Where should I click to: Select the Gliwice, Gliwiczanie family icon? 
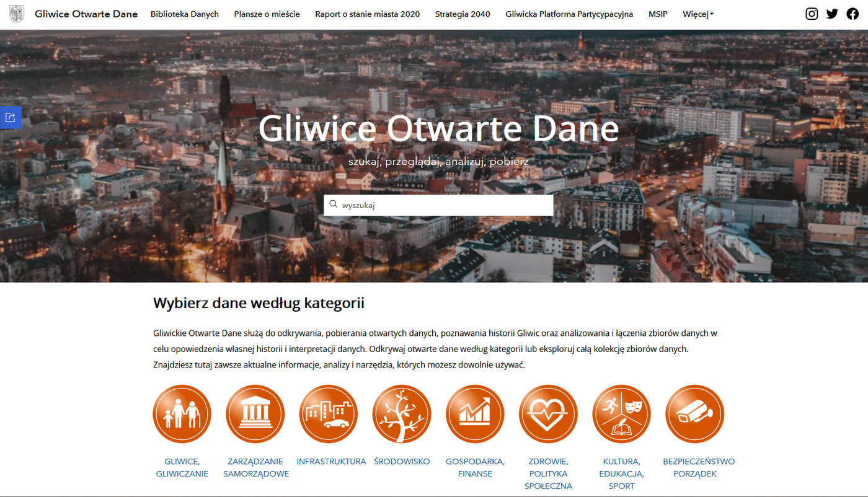pyautogui.click(x=182, y=414)
